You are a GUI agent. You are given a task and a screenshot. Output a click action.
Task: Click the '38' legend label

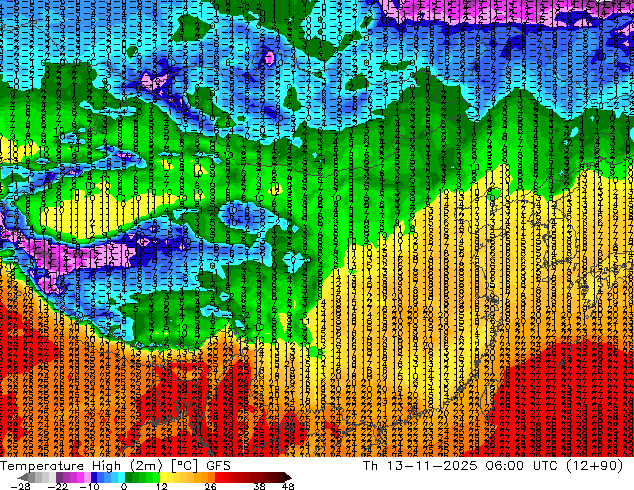[x=260, y=486]
